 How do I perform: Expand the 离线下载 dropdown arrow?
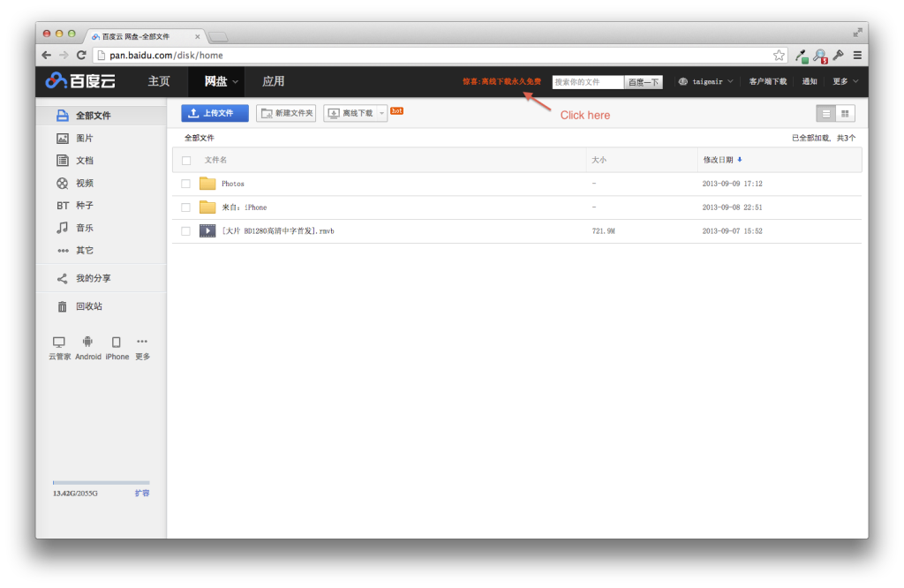click(381, 113)
